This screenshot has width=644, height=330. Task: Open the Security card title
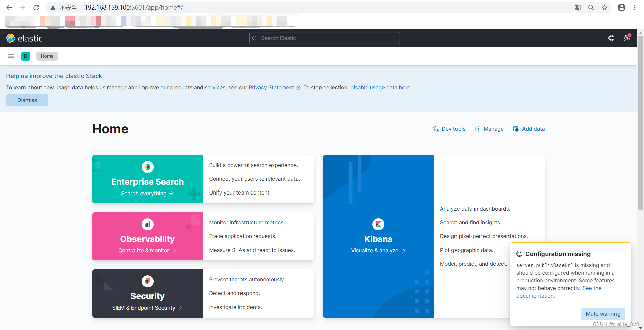[148, 296]
